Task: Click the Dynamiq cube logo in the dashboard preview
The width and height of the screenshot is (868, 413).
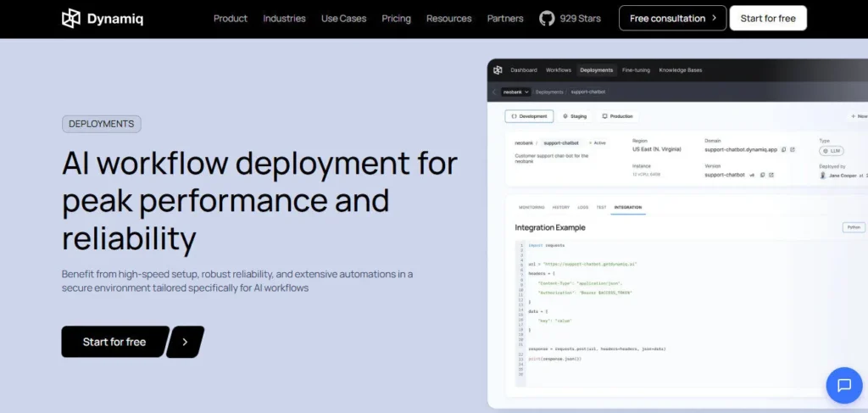Action: point(498,70)
